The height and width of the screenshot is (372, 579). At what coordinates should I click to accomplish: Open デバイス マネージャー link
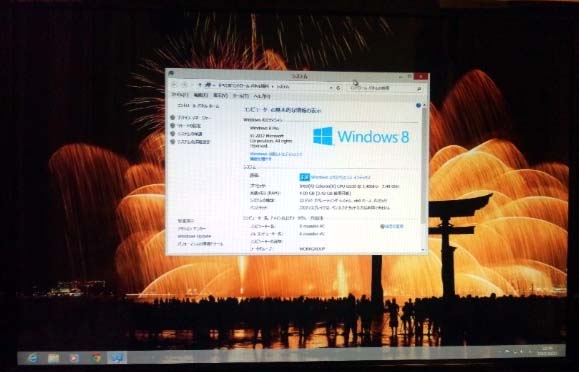[195, 118]
